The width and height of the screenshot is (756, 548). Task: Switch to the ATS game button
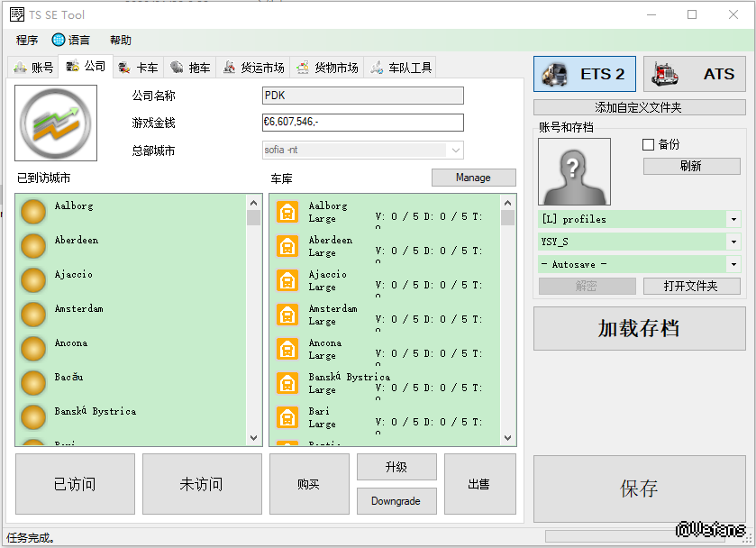(x=695, y=74)
